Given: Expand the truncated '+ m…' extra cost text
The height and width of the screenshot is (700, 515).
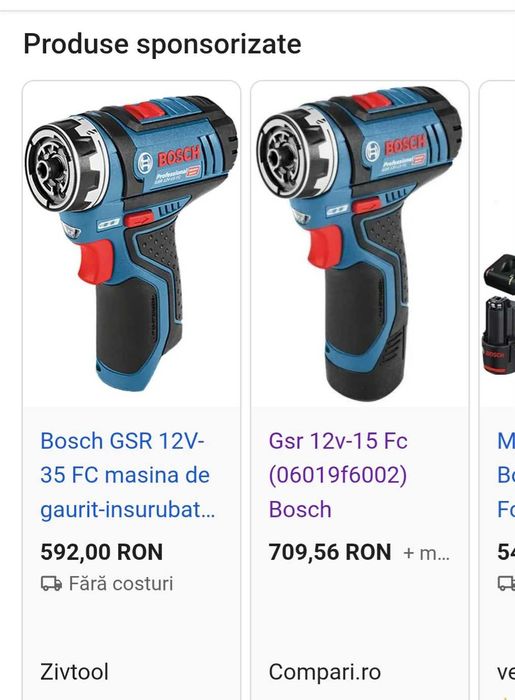Looking at the screenshot, I should (426, 554).
